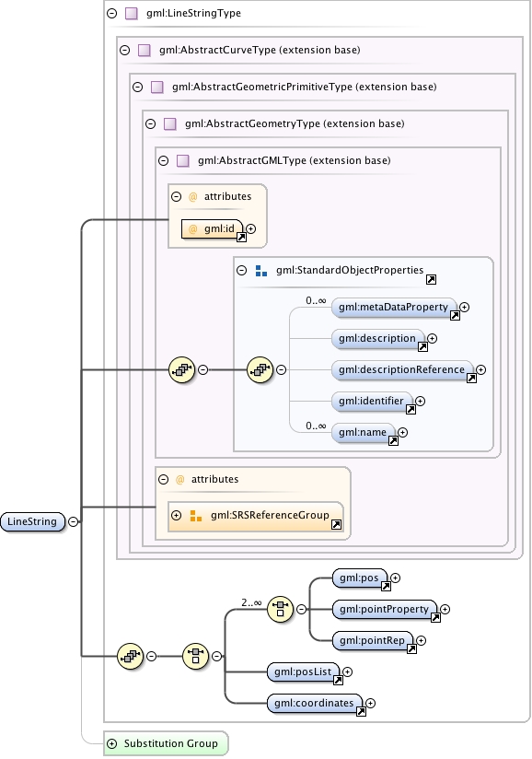Select the gml:descriptionReference element
The width and height of the screenshot is (532, 759).
point(402,369)
